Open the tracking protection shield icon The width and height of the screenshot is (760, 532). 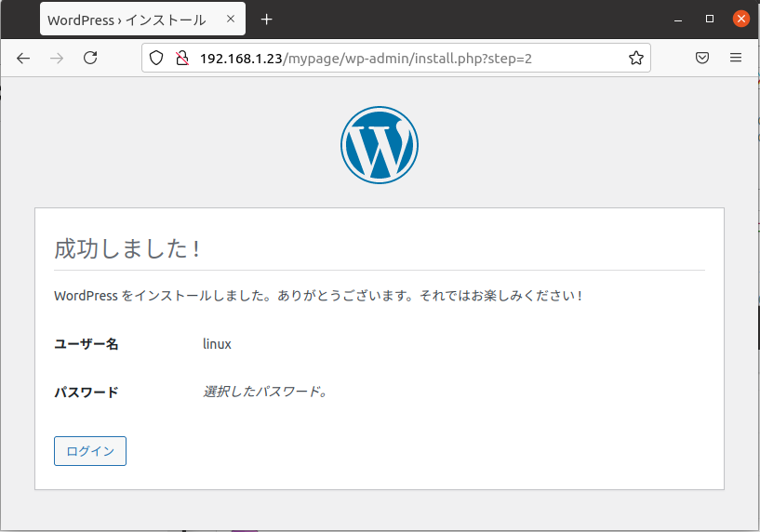point(156,59)
